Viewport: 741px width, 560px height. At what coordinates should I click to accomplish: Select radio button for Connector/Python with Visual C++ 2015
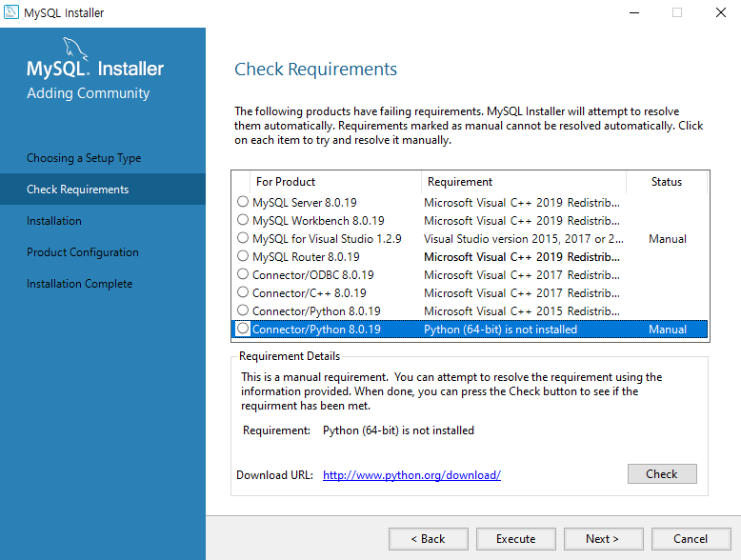243,310
